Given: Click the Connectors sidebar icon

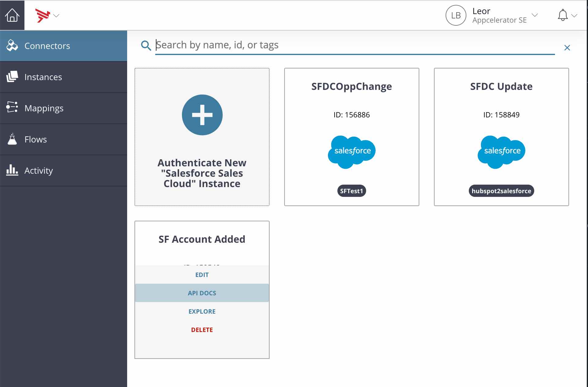Looking at the screenshot, I should coord(12,46).
